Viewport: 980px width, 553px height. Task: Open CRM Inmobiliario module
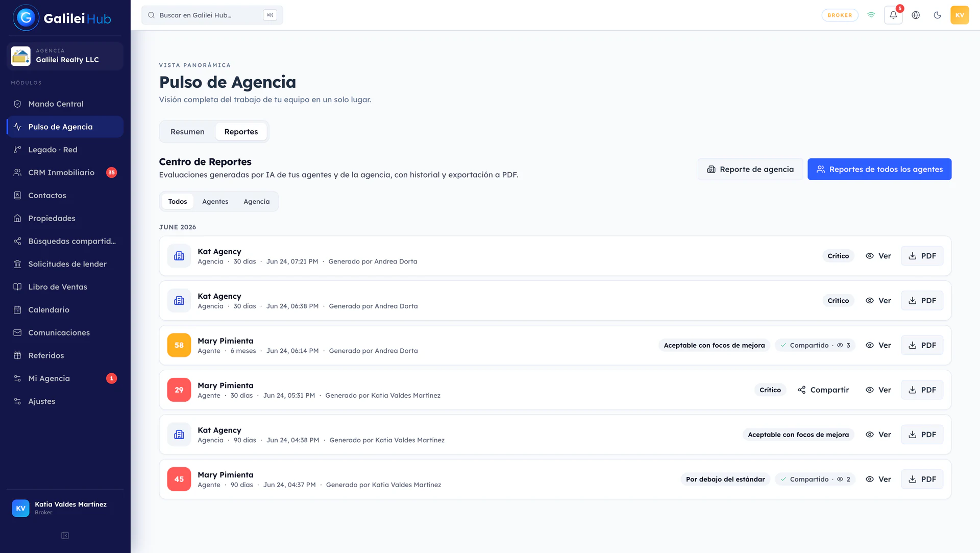[65, 173]
